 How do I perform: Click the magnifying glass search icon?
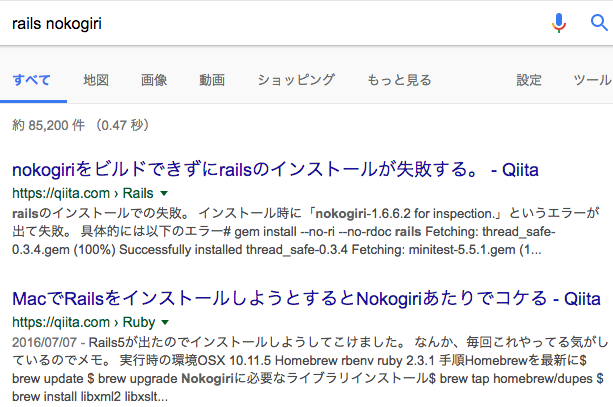[599, 23]
